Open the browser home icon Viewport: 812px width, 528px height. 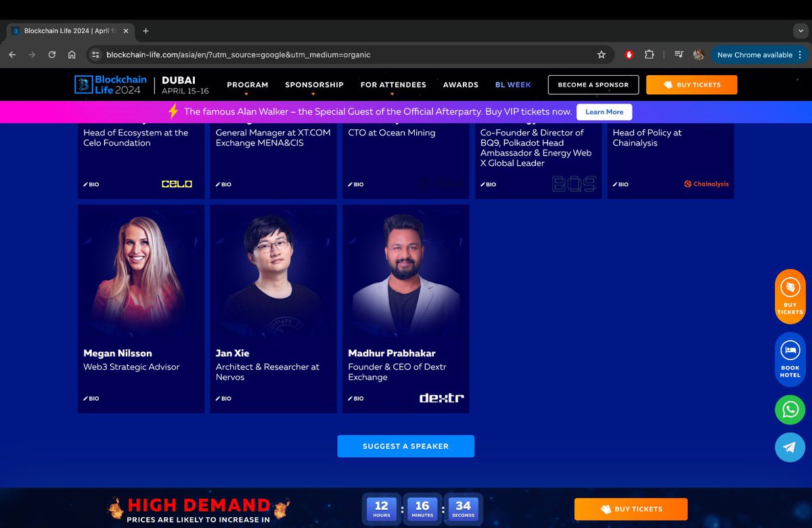coord(72,55)
